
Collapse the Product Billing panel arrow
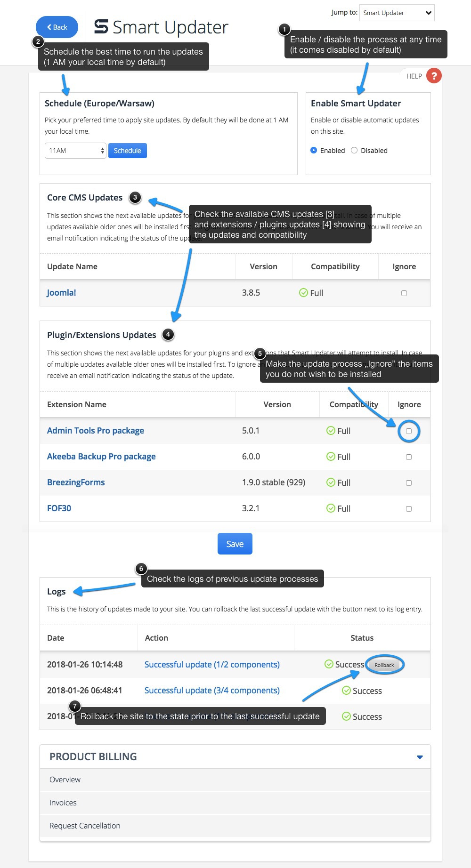(x=420, y=757)
